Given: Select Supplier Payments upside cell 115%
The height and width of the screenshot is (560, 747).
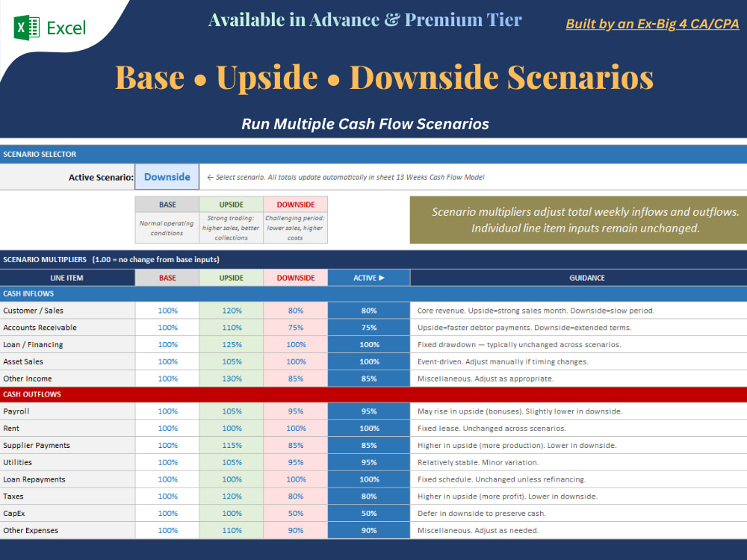Looking at the screenshot, I should pyautogui.click(x=231, y=445).
